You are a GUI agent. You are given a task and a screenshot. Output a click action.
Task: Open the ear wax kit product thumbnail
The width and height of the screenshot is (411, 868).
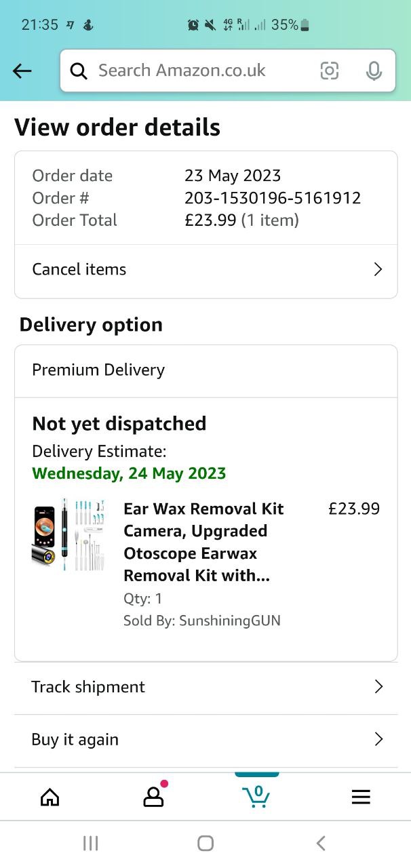68,535
